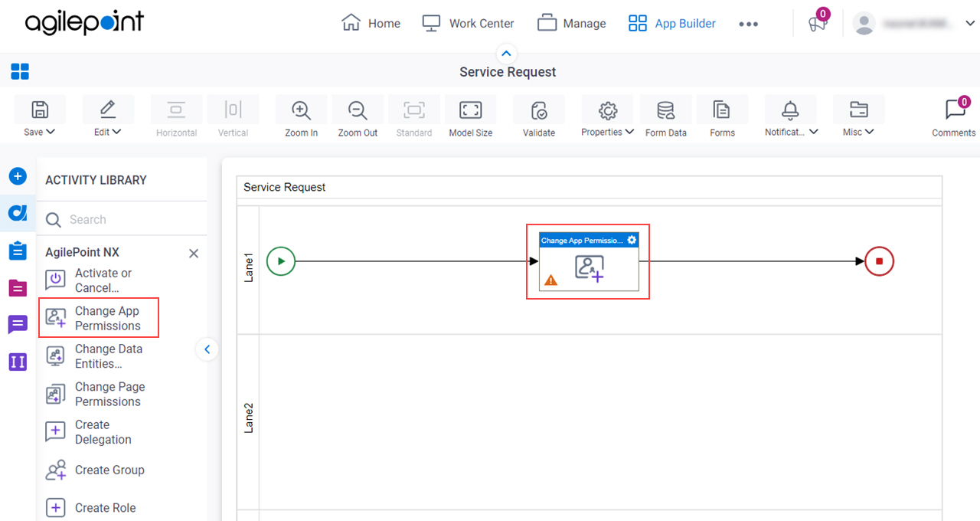Click Service Request pool title
This screenshot has height=521, width=980.
(284, 187)
